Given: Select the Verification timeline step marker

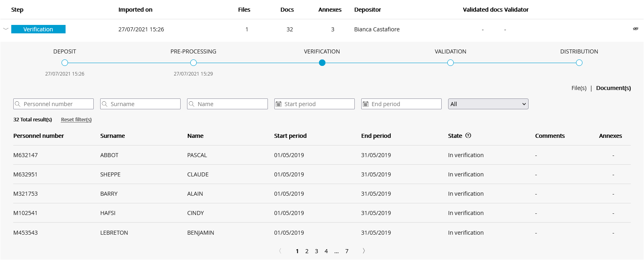Looking at the screenshot, I should tap(322, 63).
